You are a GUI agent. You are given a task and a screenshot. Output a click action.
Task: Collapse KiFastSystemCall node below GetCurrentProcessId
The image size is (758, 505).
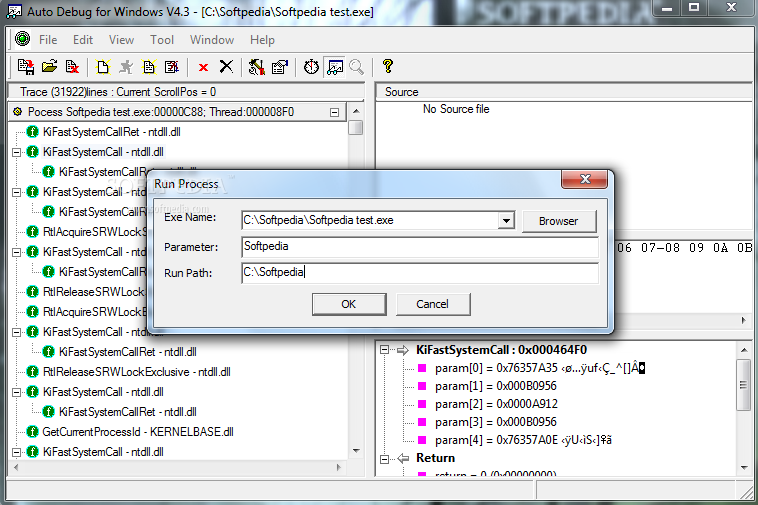[x=16, y=452]
